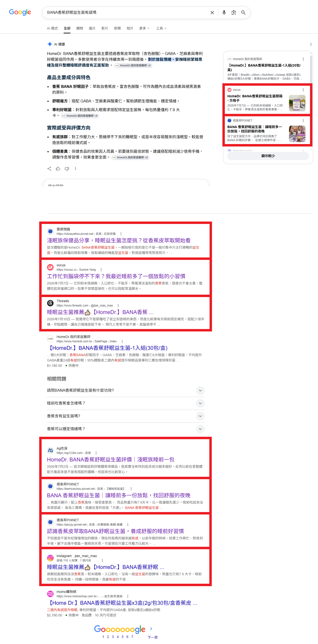Open HomeDr. BANA香蕉舒眠益生菌評價 result link
The image size is (318, 644).
click(x=111, y=460)
